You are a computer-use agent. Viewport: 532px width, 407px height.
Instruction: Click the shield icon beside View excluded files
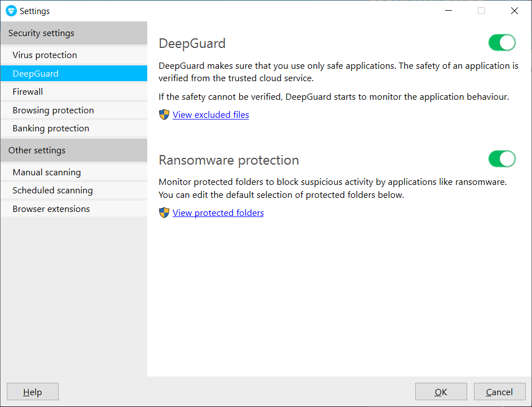[164, 114]
